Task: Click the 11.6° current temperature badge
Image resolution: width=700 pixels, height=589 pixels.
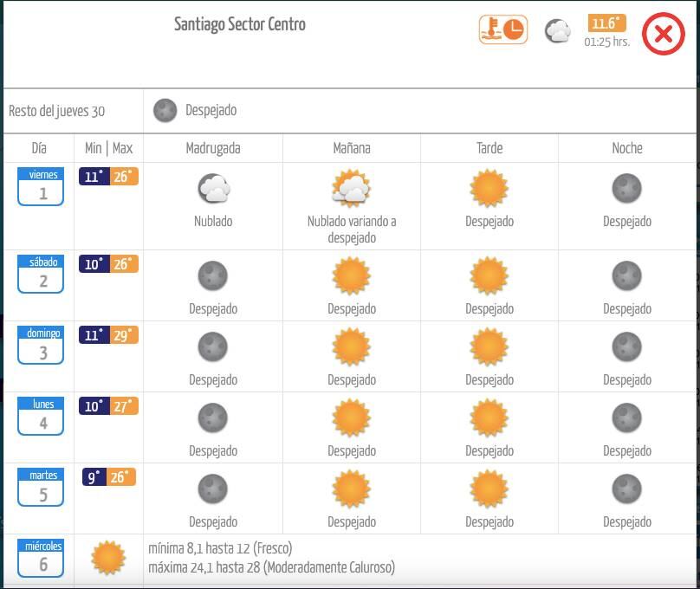Action: pyautogui.click(x=606, y=24)
